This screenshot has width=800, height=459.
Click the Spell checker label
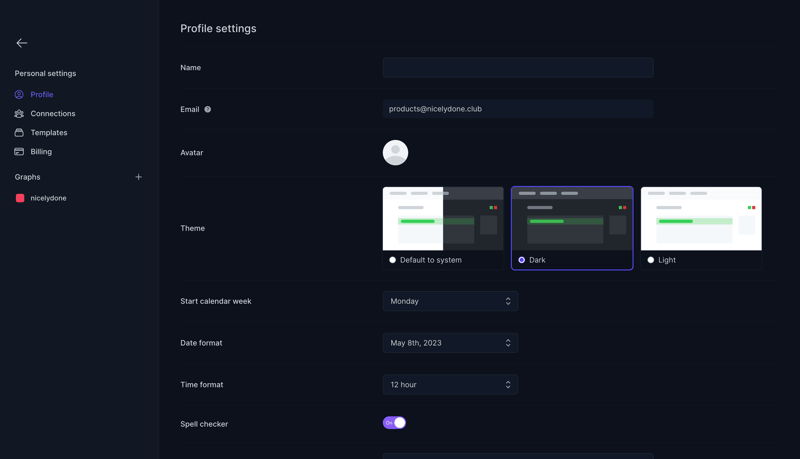click(x=204, y=424)
